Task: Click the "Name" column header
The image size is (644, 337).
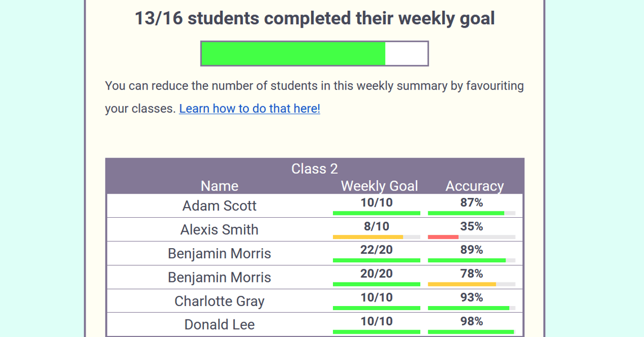Action: [x=219, y=186]
